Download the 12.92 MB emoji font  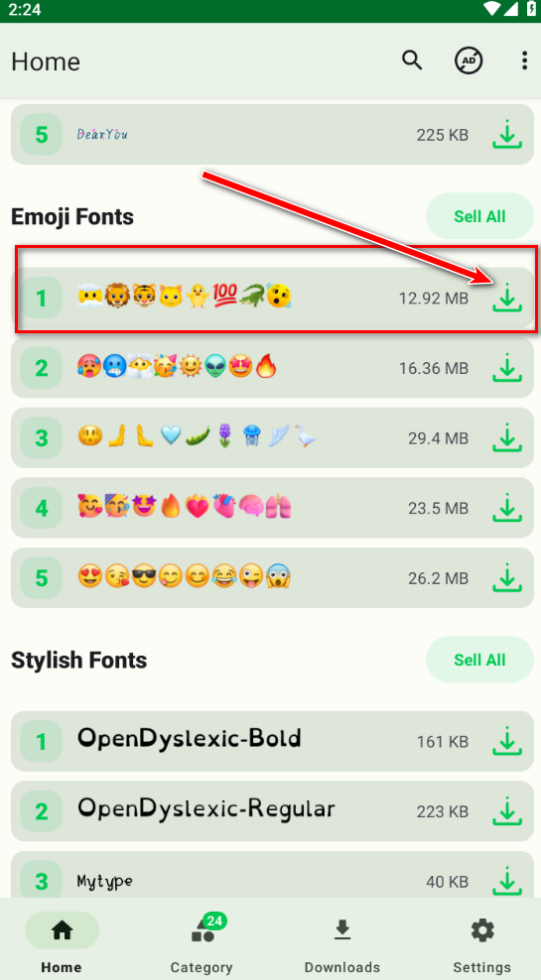[507, 299]
